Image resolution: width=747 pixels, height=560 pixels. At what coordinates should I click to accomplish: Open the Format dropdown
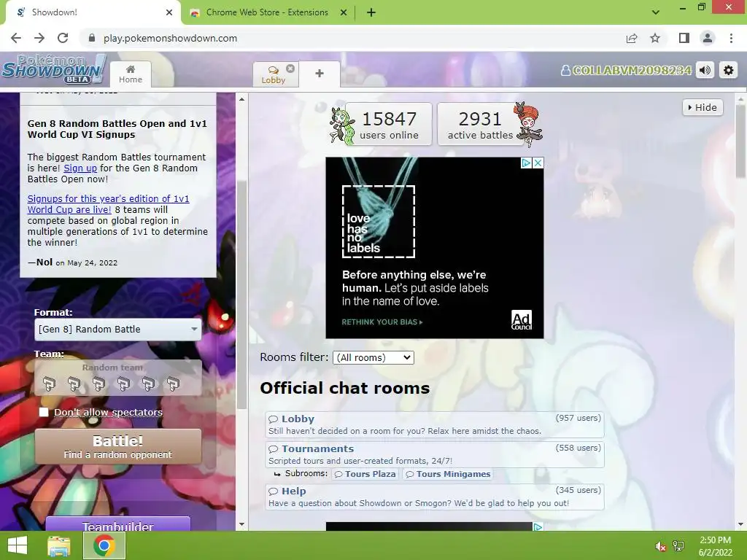[117, 330]
